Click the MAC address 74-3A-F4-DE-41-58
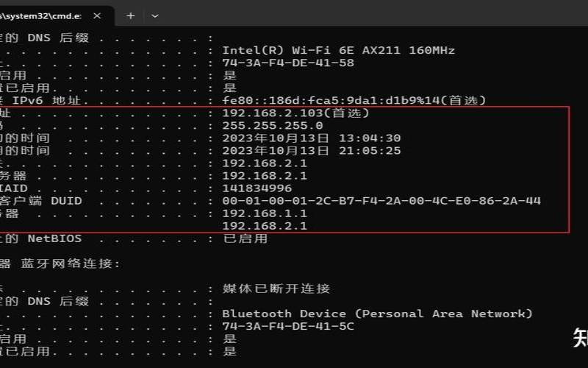The width and height of the screenshot is (588, 368). coord(288,63)
